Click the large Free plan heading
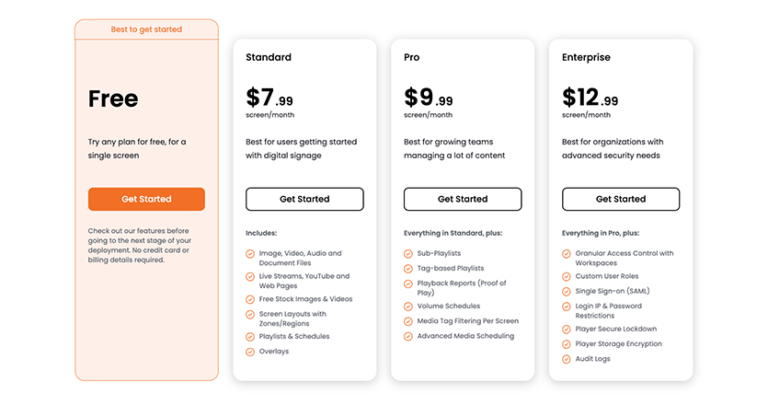Viewport: 768px width, 405px height. pos(113,99)
